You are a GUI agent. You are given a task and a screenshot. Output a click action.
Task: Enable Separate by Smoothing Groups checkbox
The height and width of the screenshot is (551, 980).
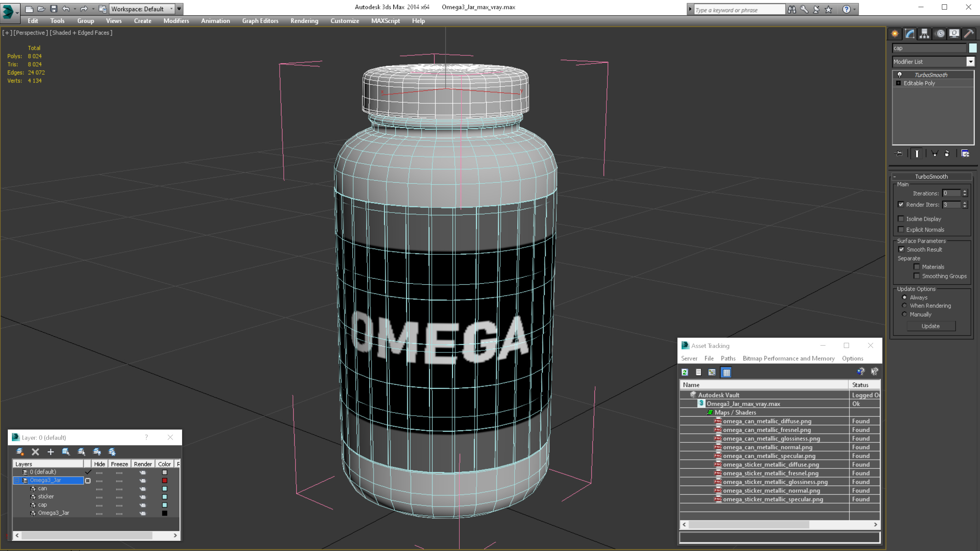(916, 276)
